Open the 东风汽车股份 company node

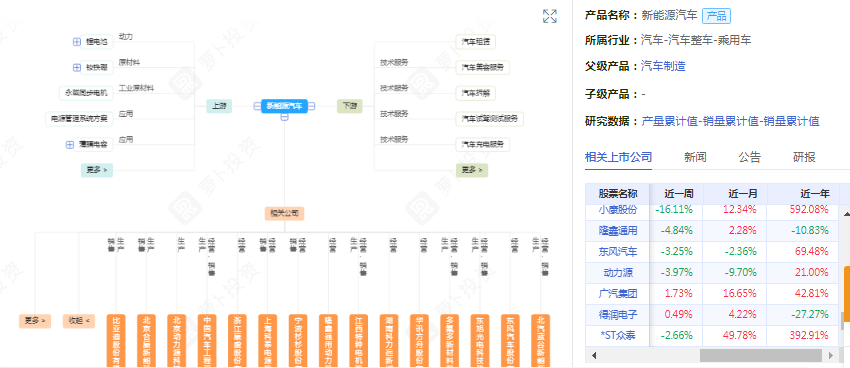(x=511, y=341)
